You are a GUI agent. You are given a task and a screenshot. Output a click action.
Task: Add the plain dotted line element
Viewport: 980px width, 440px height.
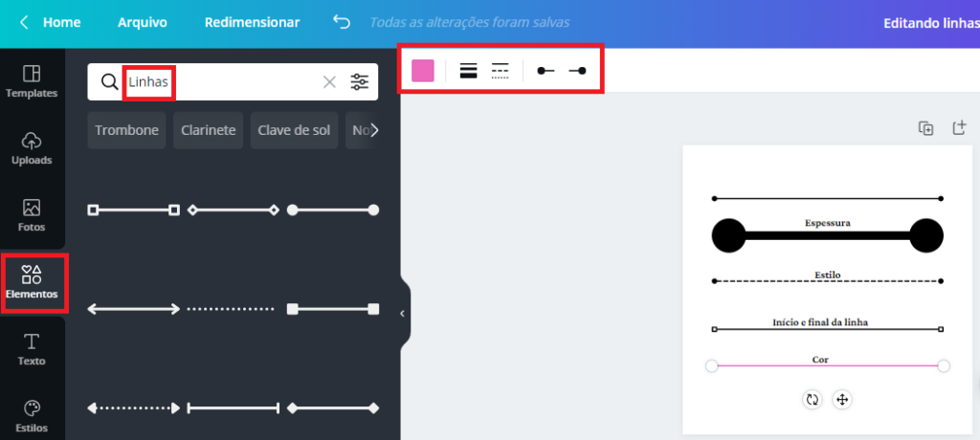tap(231, 309)
